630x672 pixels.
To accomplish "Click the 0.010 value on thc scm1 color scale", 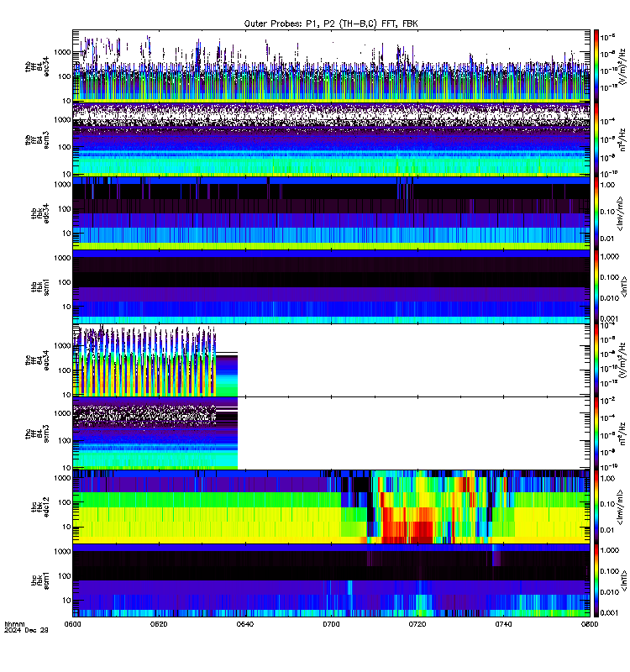I will [610, 592].
